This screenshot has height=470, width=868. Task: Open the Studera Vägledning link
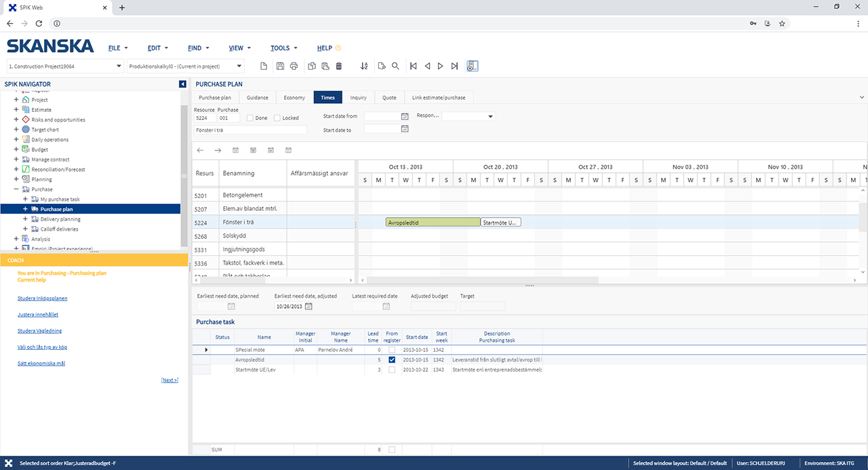tap(39, 331)
